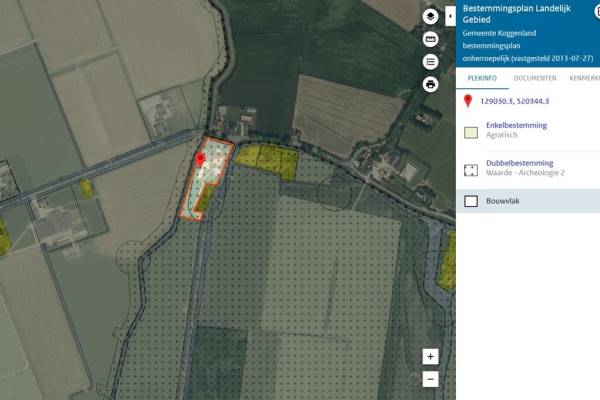Click 'bestemmingsplan' plan type text

(x=491, y=46)
